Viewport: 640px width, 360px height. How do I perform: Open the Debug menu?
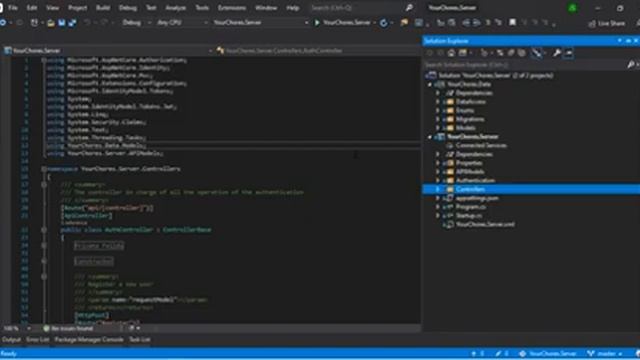coord(128,8)
